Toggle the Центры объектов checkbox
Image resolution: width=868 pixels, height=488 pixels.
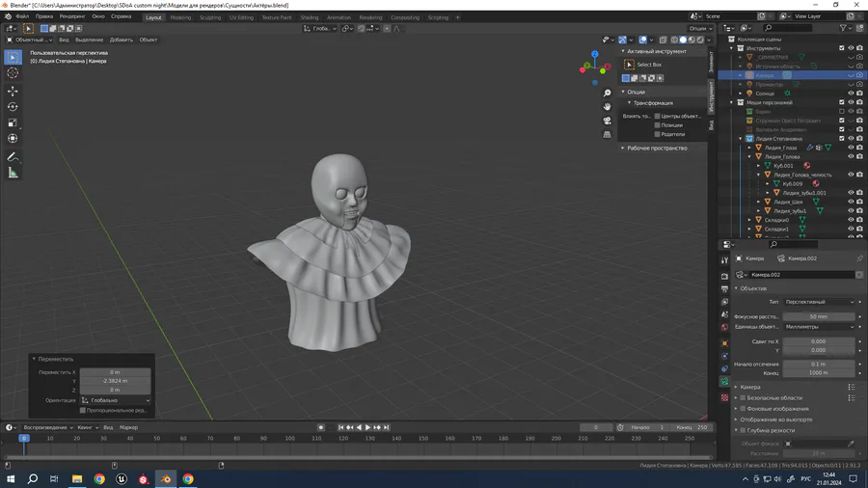point(657,116)
